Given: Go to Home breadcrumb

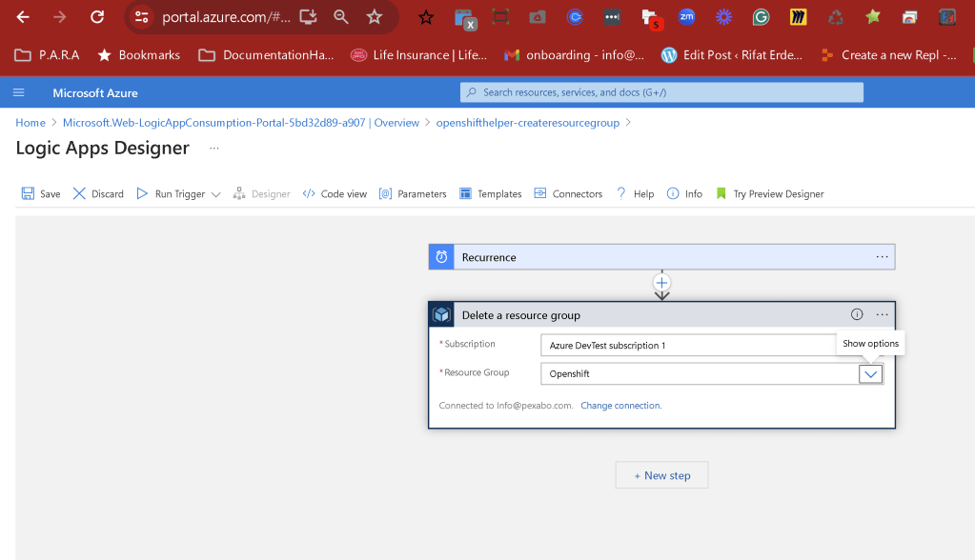Looking at the screenshot, I should (x=30, y=123).
